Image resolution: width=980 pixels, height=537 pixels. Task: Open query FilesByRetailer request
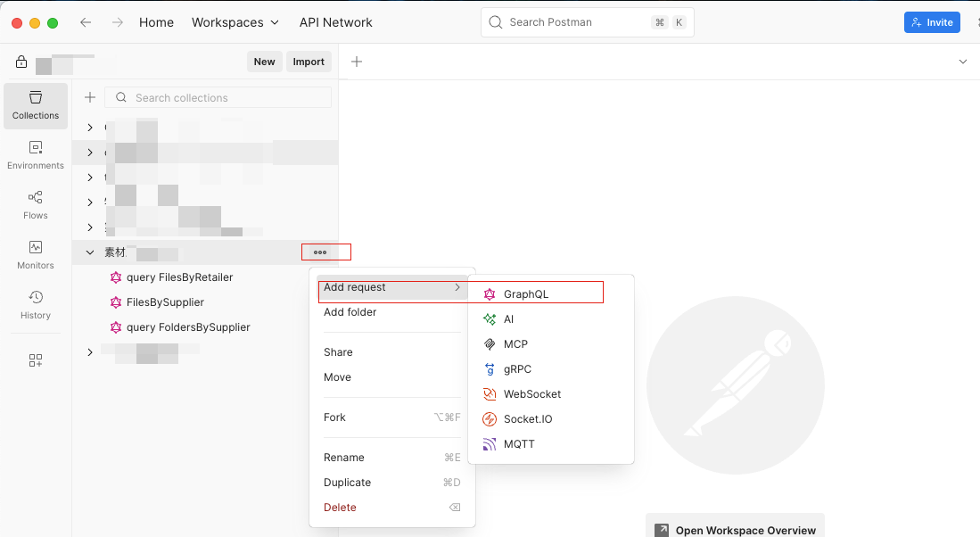click(179, 277)
